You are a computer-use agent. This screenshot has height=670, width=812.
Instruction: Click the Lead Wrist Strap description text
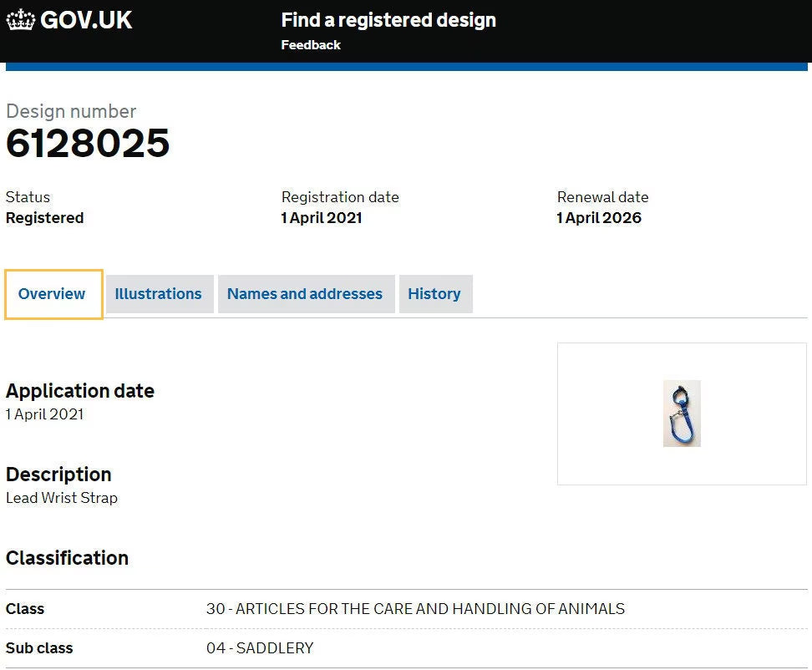pyautogui.click(x=62, y=498)
